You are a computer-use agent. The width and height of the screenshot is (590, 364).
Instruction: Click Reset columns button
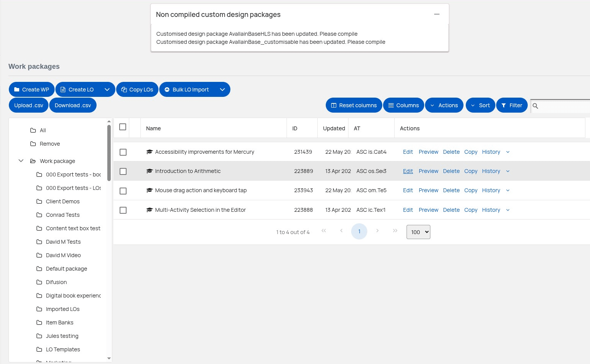(x=354, y=105)
